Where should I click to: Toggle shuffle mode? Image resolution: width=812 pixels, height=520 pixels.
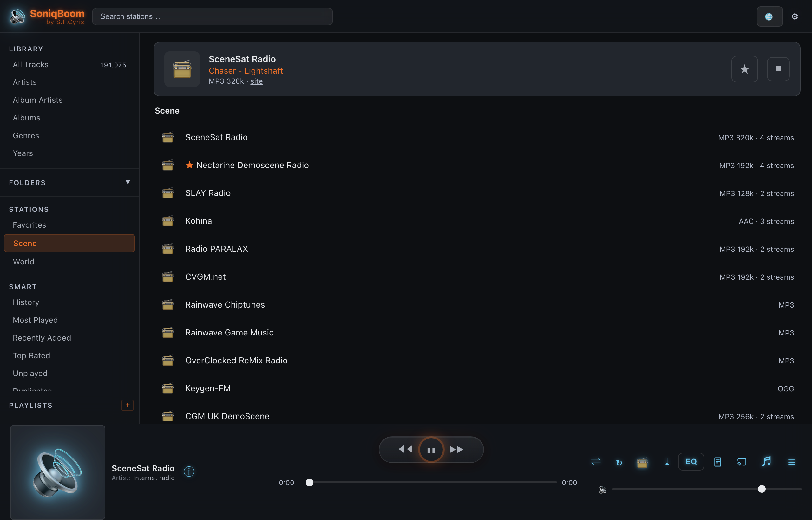[596, 462]
